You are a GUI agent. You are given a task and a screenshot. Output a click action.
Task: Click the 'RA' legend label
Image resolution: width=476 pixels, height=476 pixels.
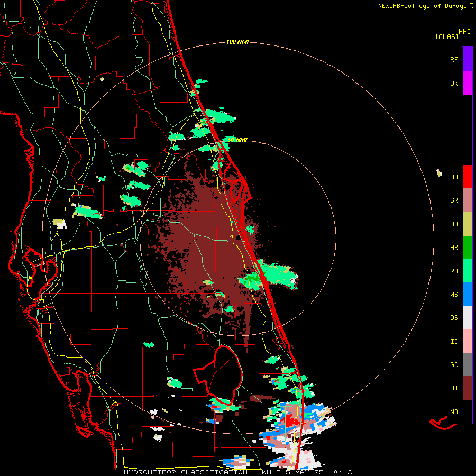454,271
